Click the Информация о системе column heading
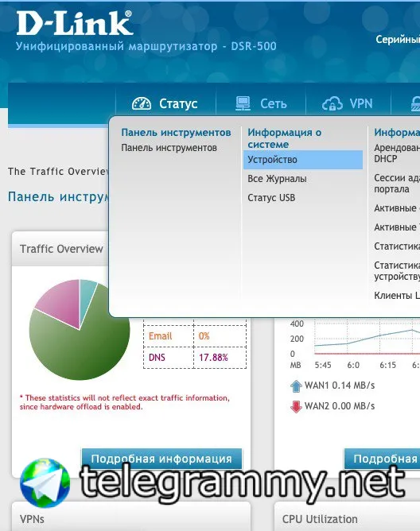 (285, 138)
